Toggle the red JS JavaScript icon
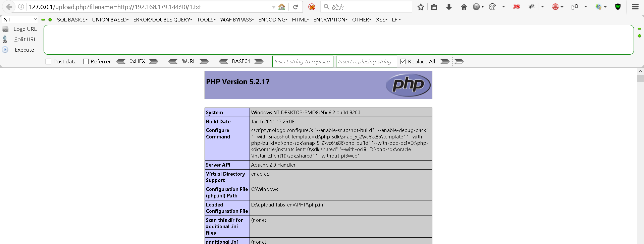The height and width of the screenshot is (244, 644). click(517, 7)
